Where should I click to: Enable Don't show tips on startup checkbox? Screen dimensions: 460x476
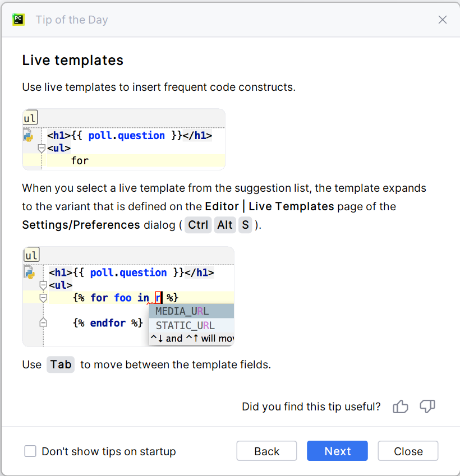coord(30,451)
